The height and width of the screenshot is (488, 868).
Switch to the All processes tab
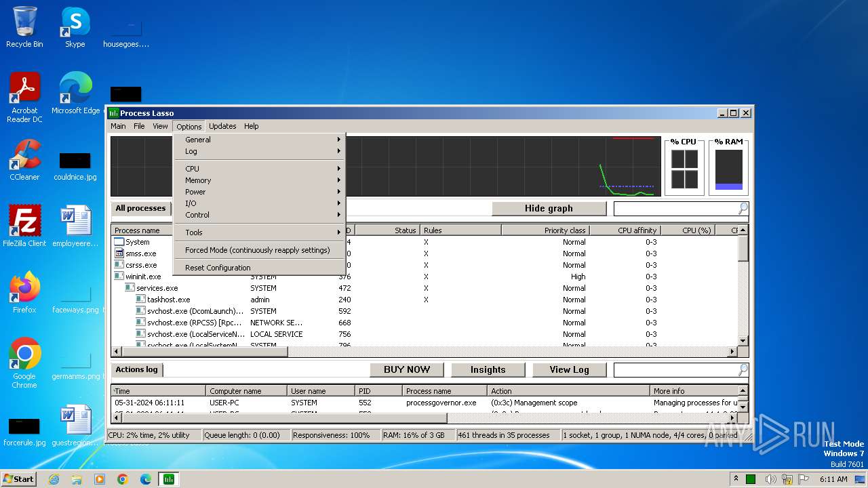(140, 208)
